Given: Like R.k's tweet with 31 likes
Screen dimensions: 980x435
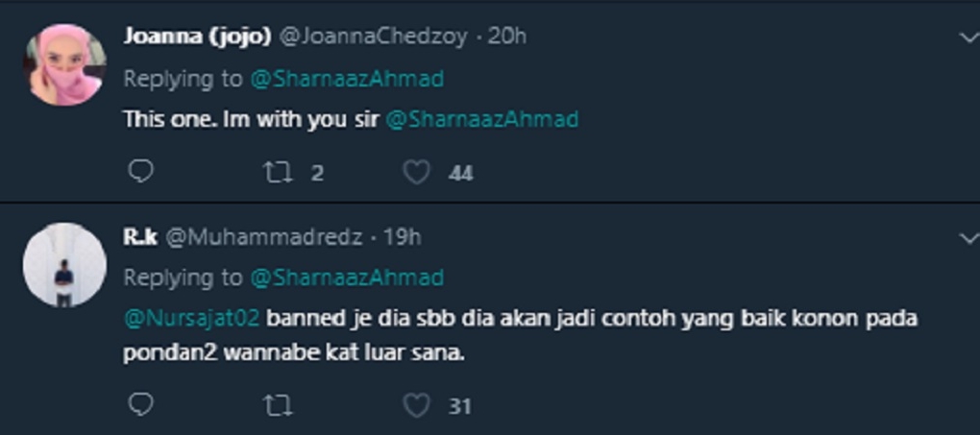Looking at the screenshot, I should coord(416,406).
